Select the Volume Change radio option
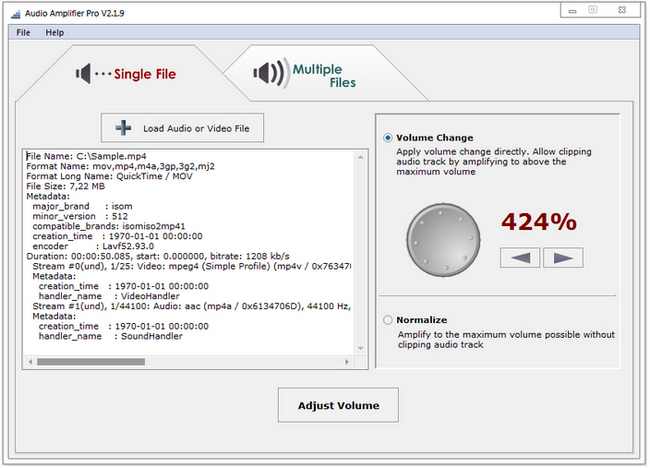650x468 pixels. (388, 138)
